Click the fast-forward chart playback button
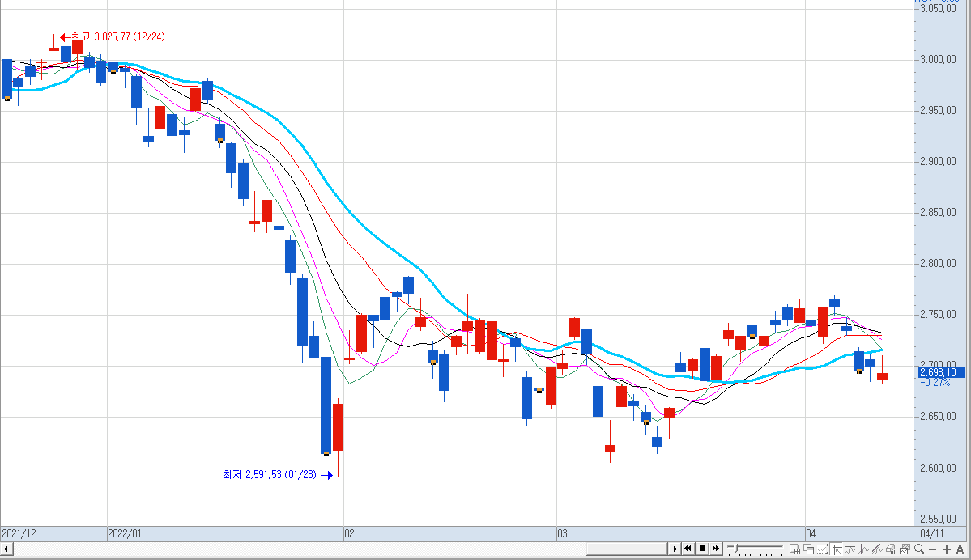Viewport: 971px width, 560px height. (716, 549)
